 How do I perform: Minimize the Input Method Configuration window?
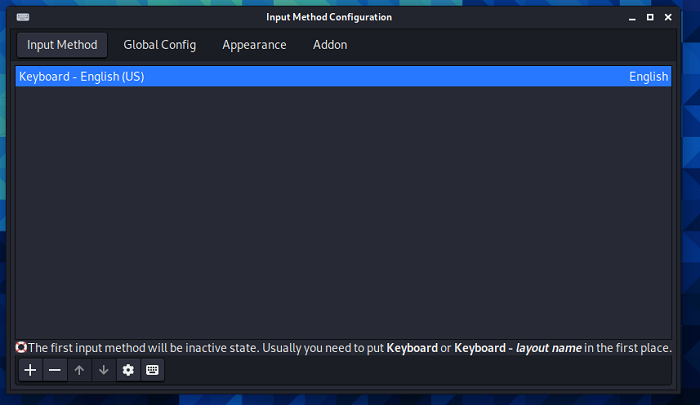click(x=626, y=17)
